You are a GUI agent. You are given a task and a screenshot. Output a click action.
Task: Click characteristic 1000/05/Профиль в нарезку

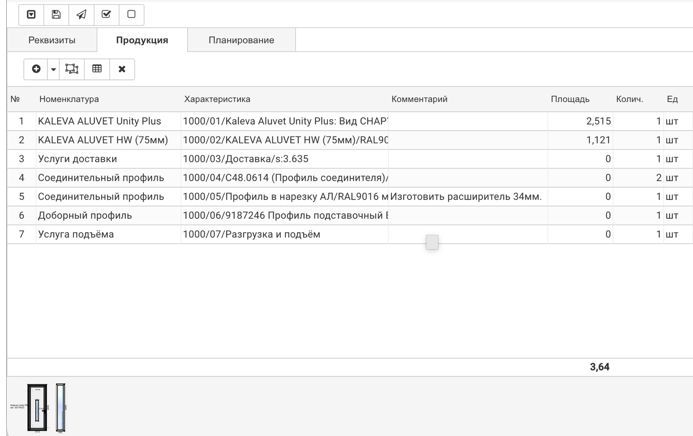click(x=285, y=197)
